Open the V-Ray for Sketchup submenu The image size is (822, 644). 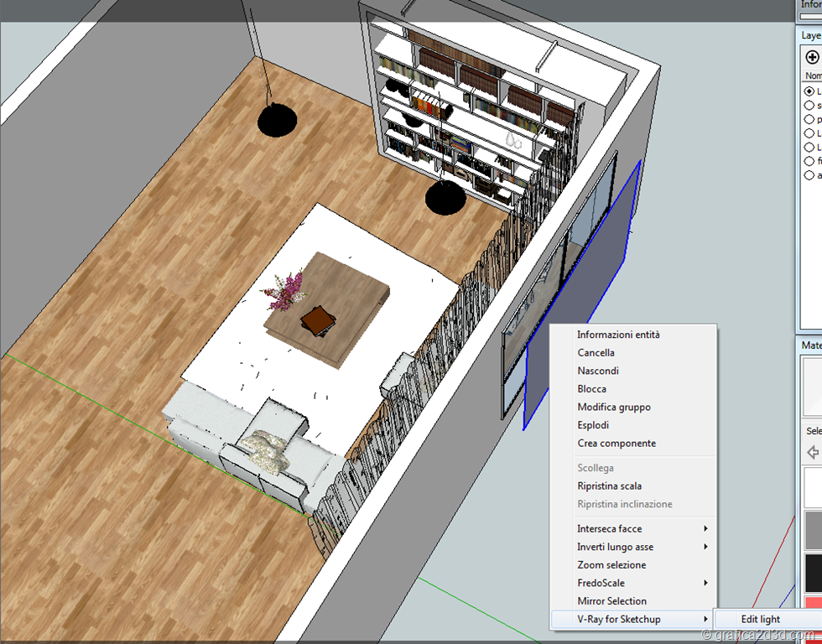click(x=633, y=619)
